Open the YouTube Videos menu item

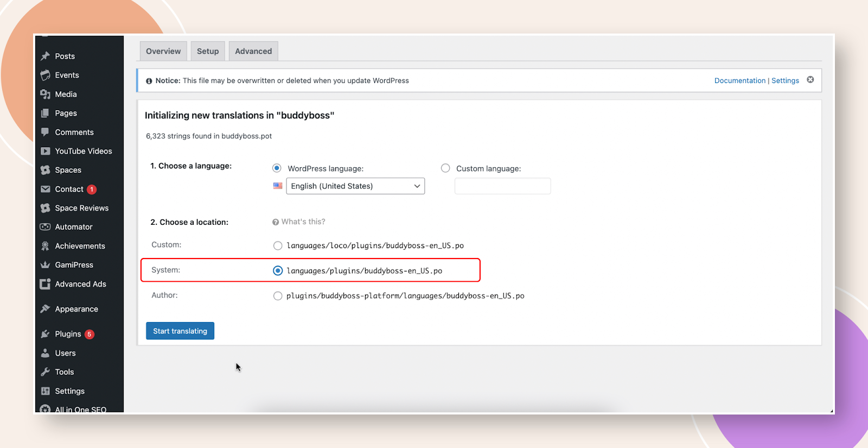(x=84, y=152)
